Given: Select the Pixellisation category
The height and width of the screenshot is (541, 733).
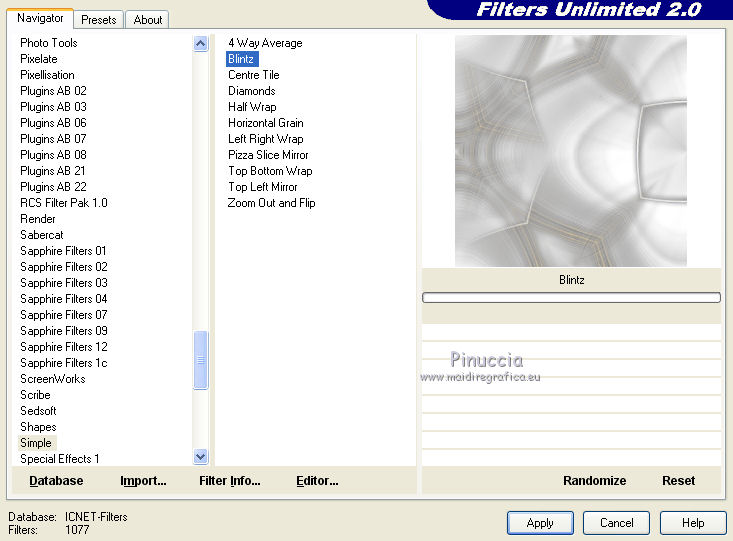Looking at the screenshot, I should [47, 75].
